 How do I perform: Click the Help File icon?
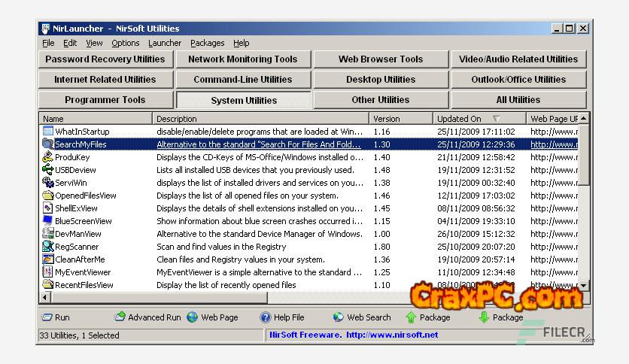pos(266,317)
